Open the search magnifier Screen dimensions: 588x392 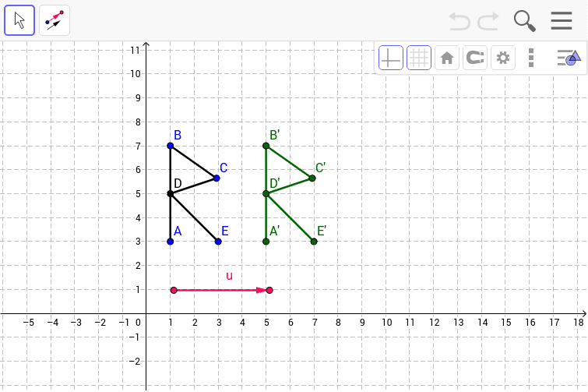pos(524,21)
